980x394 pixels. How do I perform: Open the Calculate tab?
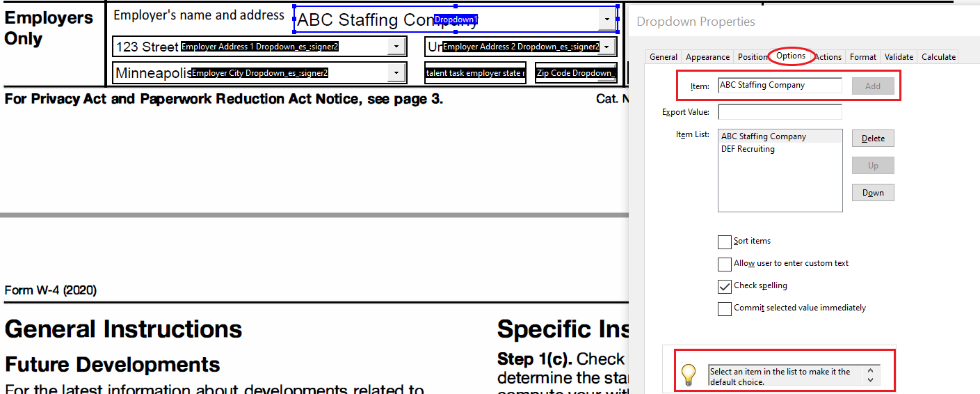coord(938,57)
